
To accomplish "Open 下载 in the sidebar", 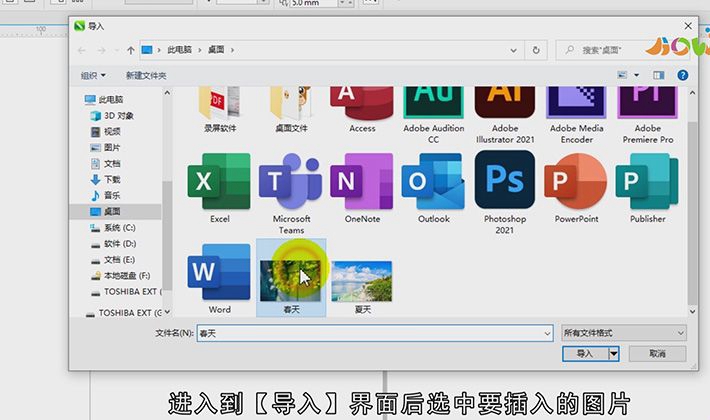I will [112, 180].
